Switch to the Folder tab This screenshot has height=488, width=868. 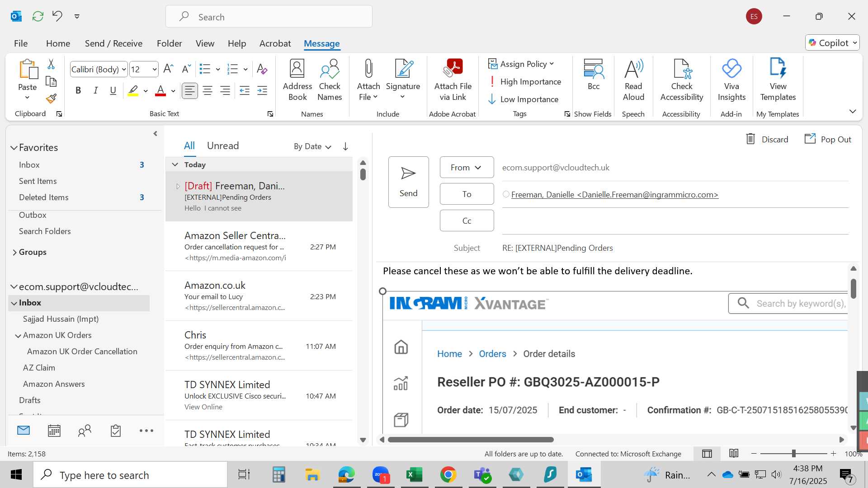coord(169,43)
